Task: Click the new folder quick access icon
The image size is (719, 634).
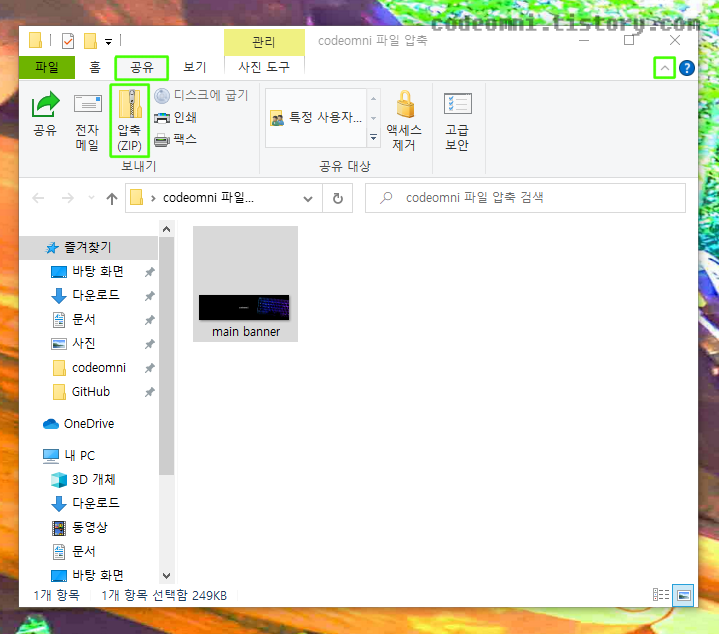Action: click(90, 41)
